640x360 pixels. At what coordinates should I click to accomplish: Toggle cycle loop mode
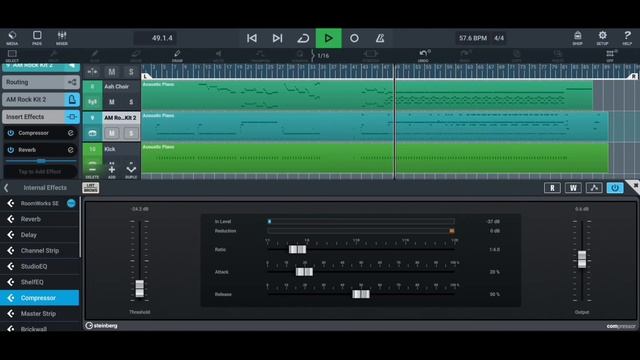(x=303, y=38)
